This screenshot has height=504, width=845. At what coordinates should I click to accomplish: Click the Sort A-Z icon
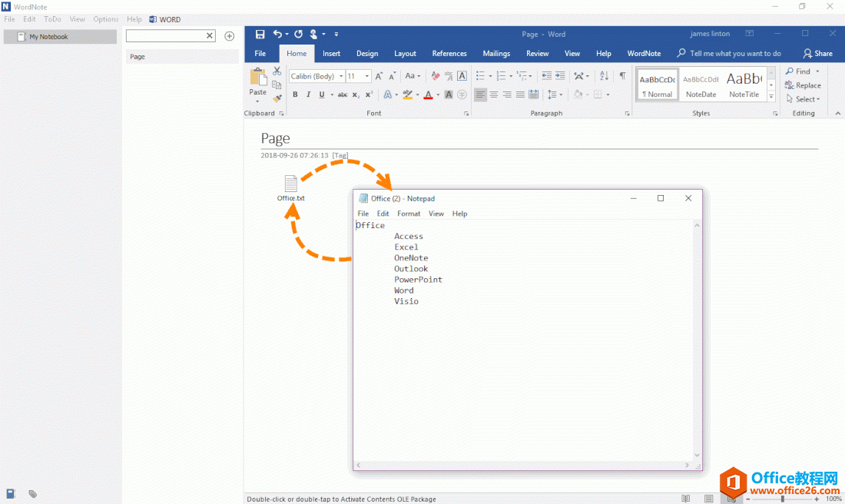(x=604, y=76)
